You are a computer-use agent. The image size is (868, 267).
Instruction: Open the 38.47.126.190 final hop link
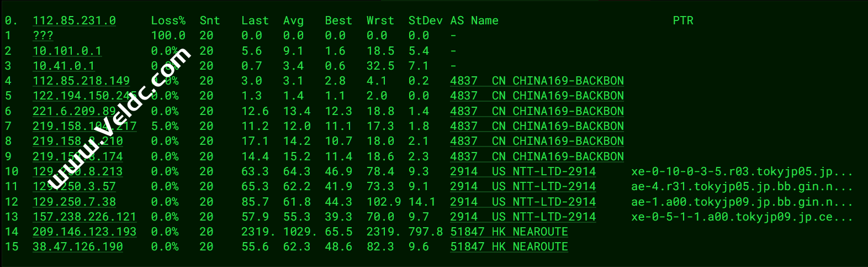point(77,247)
